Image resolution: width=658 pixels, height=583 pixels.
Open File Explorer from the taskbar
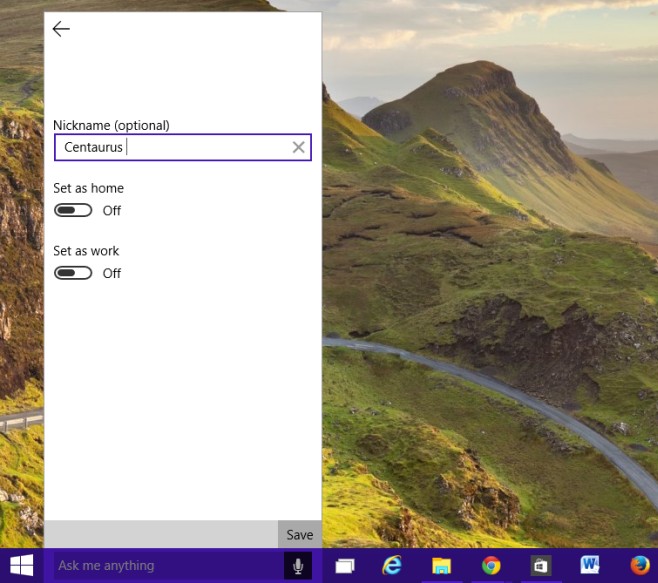pyautogui.click(x=441, y=566)
